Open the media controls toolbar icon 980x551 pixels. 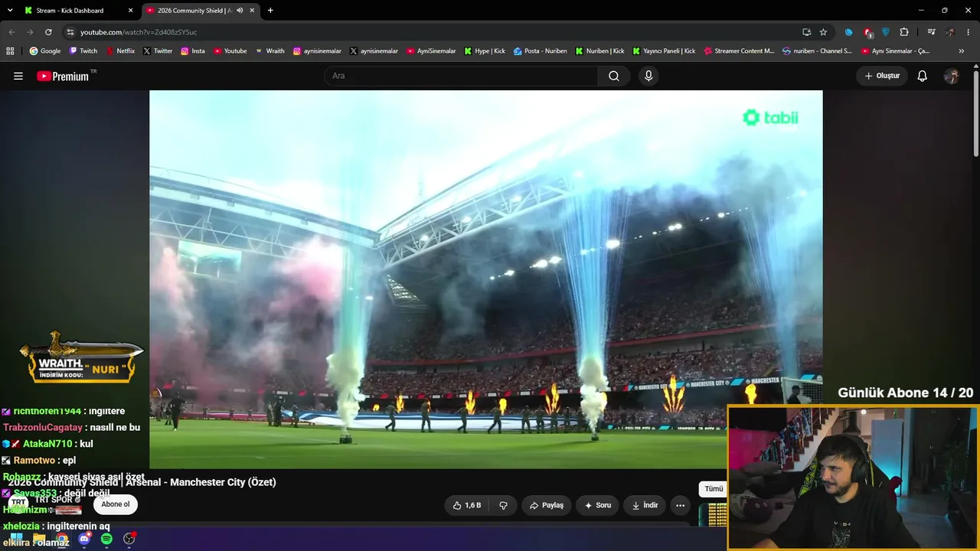[931, 32]
